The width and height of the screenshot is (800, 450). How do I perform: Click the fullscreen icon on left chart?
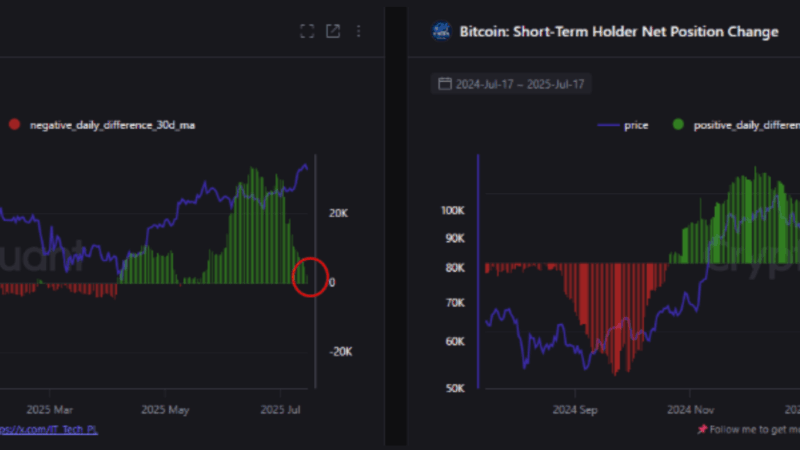point(307,31)
